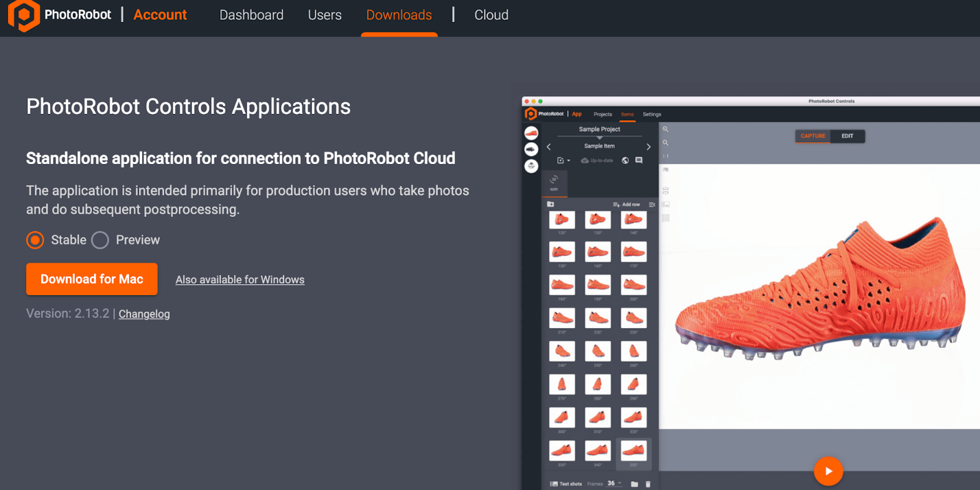980x490 pixels.
Task: Collapse the panel with the list-collapse icon
Action: pyautogui.click(x=652, y=205)
